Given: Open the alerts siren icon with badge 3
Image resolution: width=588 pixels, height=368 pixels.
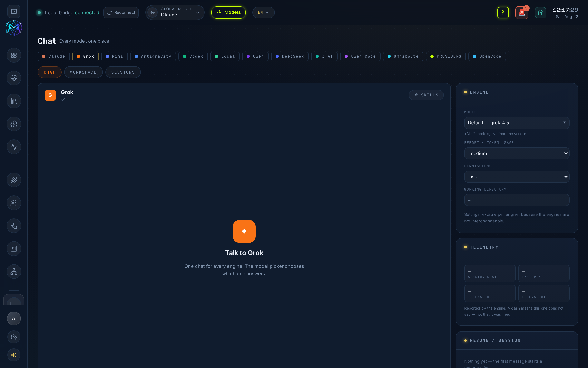Looking at the screenshot, I should 522,12.
